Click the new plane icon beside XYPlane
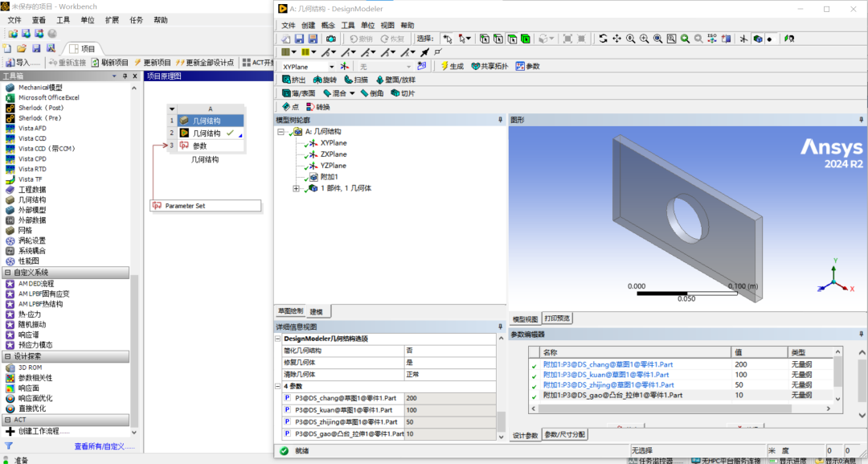 (344, 66)
